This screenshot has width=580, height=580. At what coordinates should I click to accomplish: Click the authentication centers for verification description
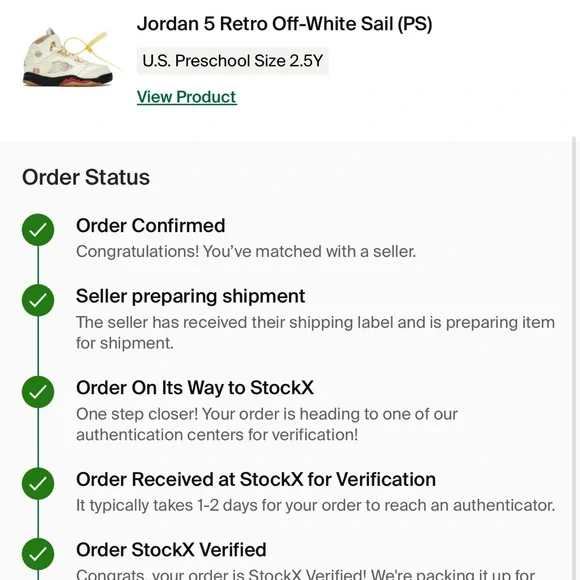267,424
